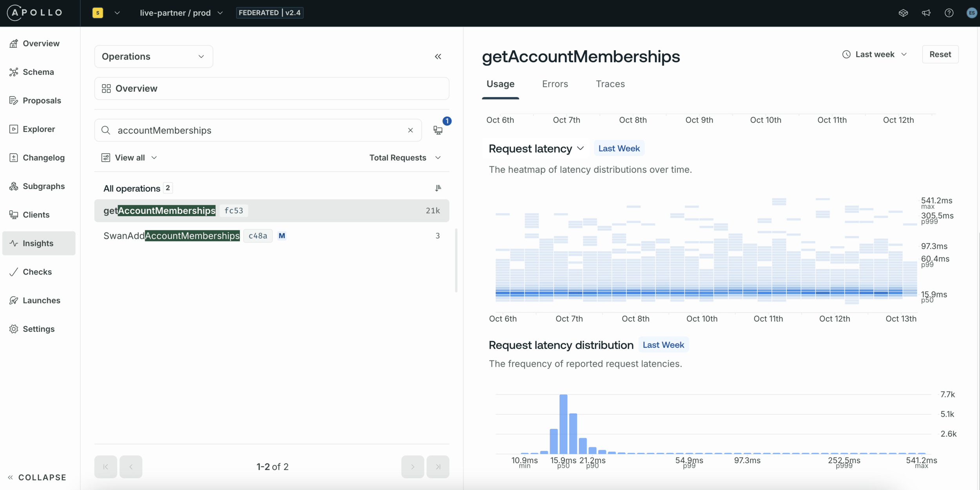
Task: Open the Schema page from sidebar
Action: pyautogui.click(x=38, y=72)
